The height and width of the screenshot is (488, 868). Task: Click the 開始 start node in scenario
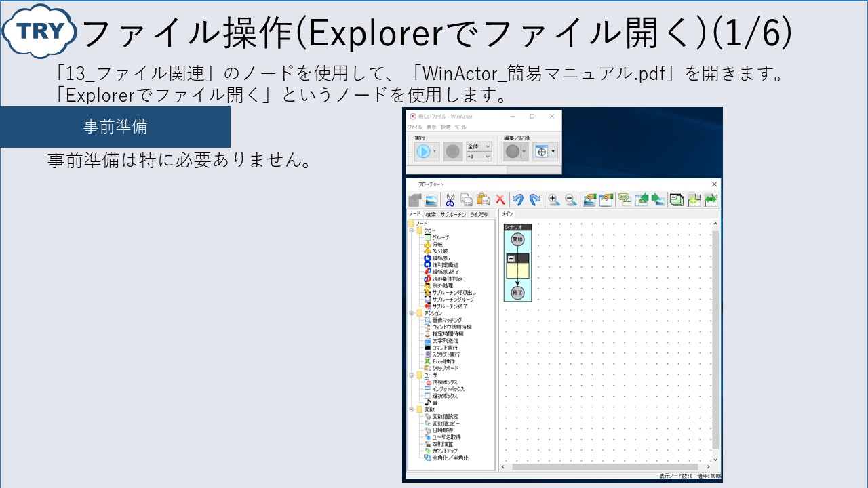[x=517, y=239]
